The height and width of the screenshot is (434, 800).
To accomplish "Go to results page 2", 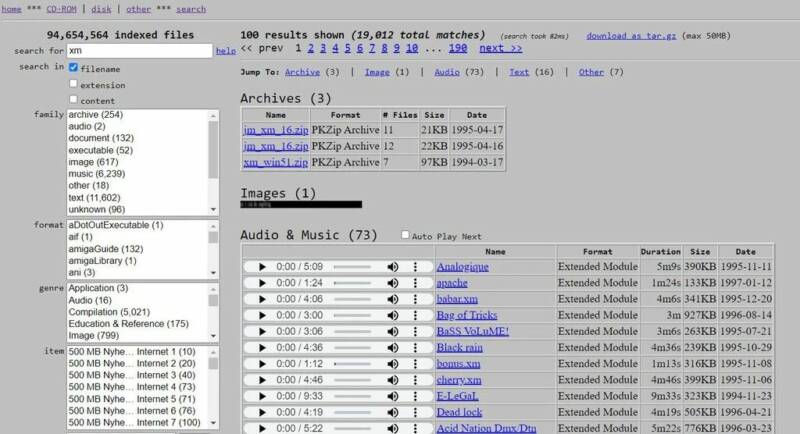I will coord(311,48).
